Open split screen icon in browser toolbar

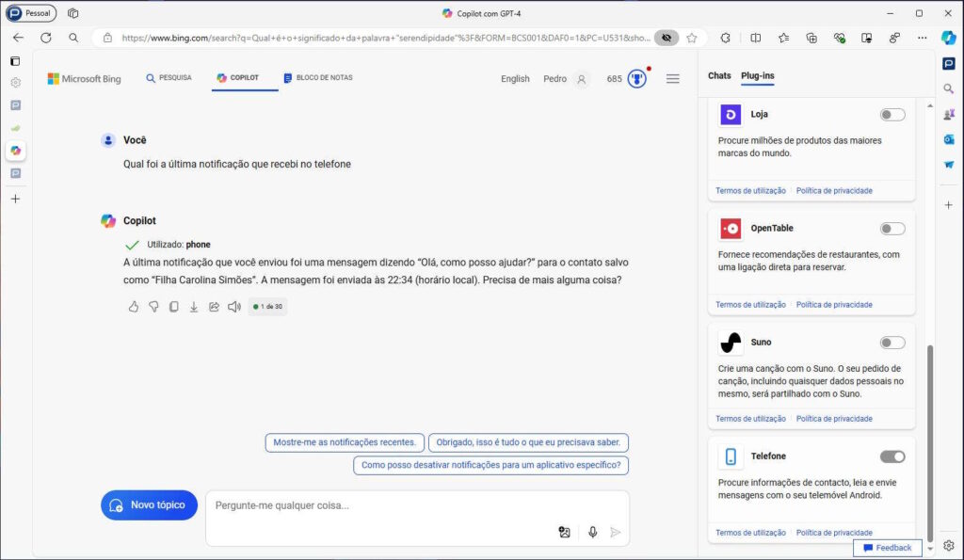pyautogui.click(x=756, y=38)
